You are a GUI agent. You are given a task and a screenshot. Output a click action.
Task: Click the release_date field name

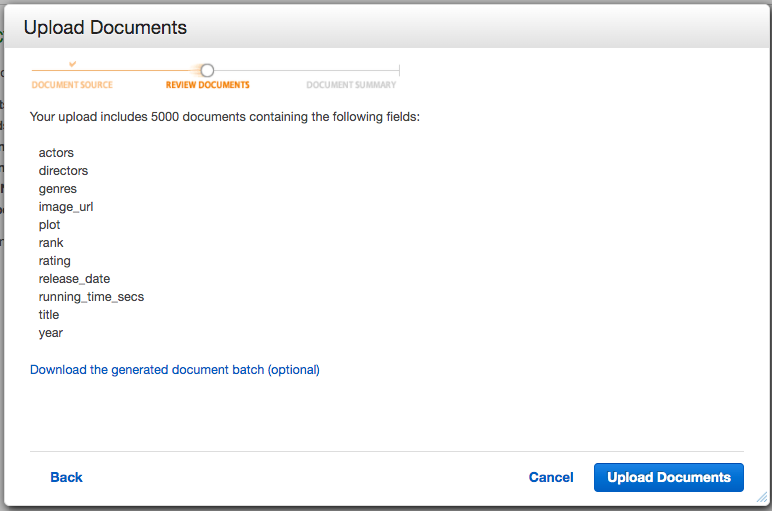pos(74,278)
